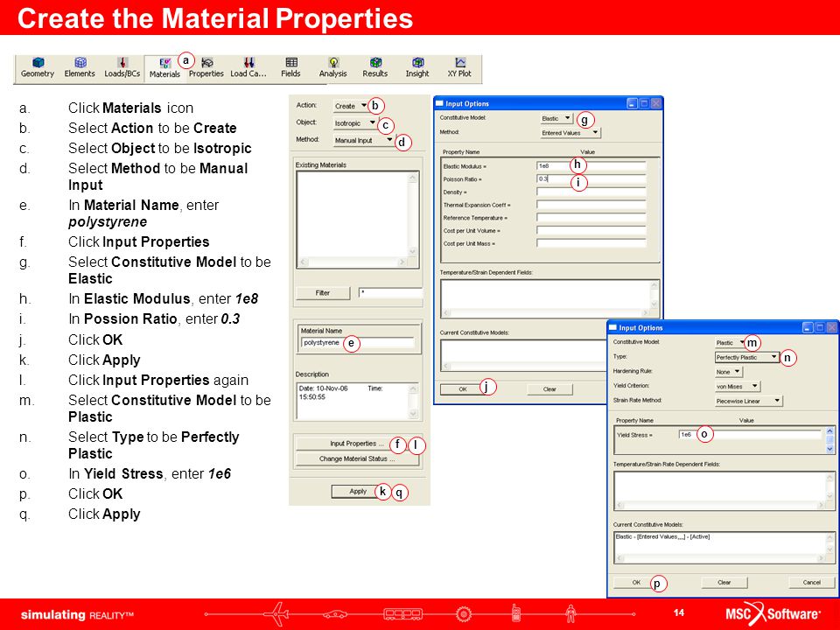Click the Reference Temperature field

(591, 218)
